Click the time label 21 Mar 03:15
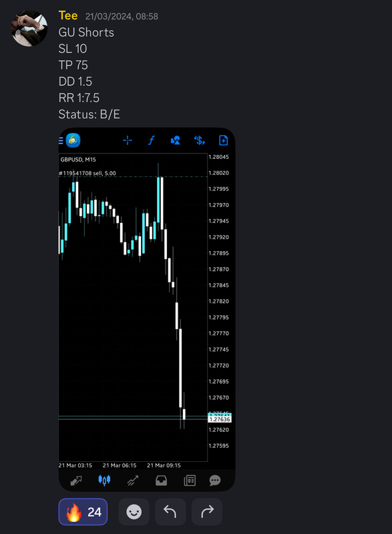This screenshot has height=534, width=392. pyautogui.click(x=75, y=465)
